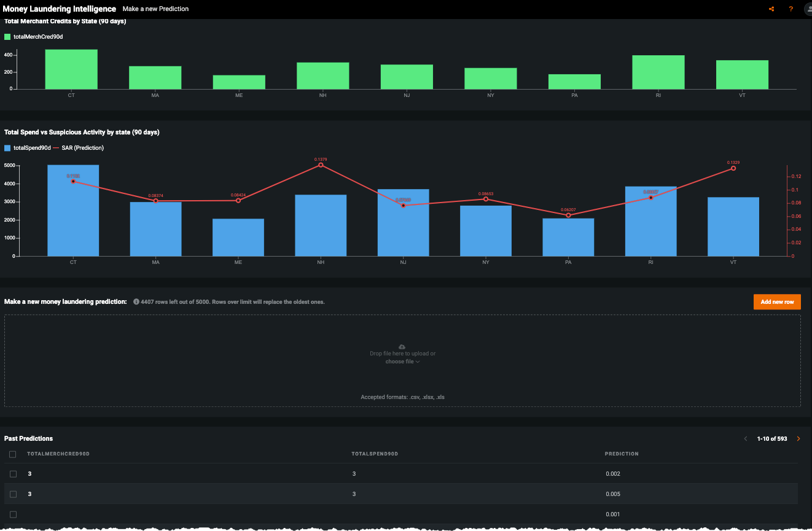The width and height of the screenshot is (812, 531).
Task: Open the 'Make a new Prediction' tab
Action: (155, 9)
